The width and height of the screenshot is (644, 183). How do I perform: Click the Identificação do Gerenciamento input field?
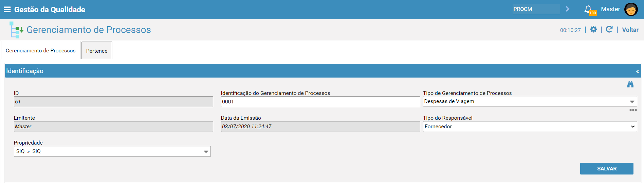tap(320, 102)
